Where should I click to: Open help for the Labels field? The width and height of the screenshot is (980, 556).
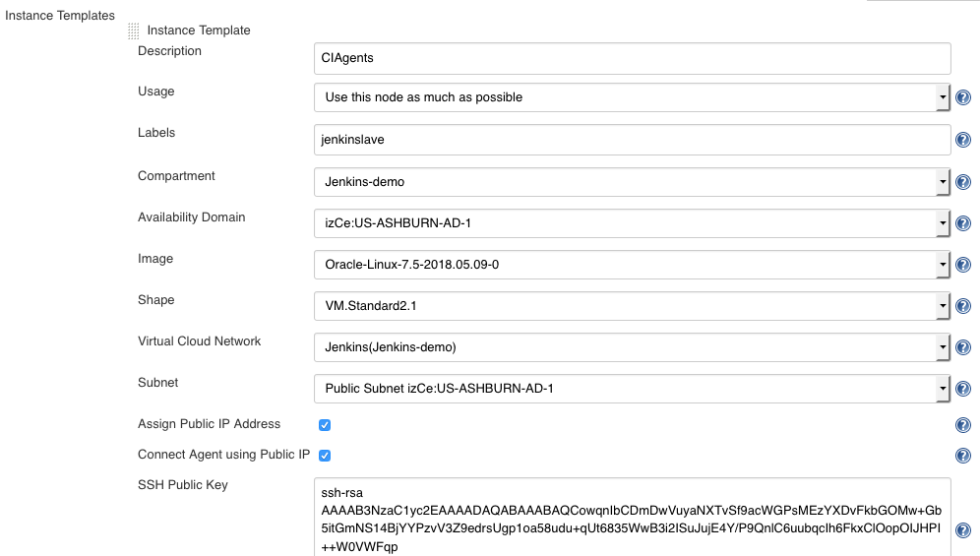pos(963,140)
